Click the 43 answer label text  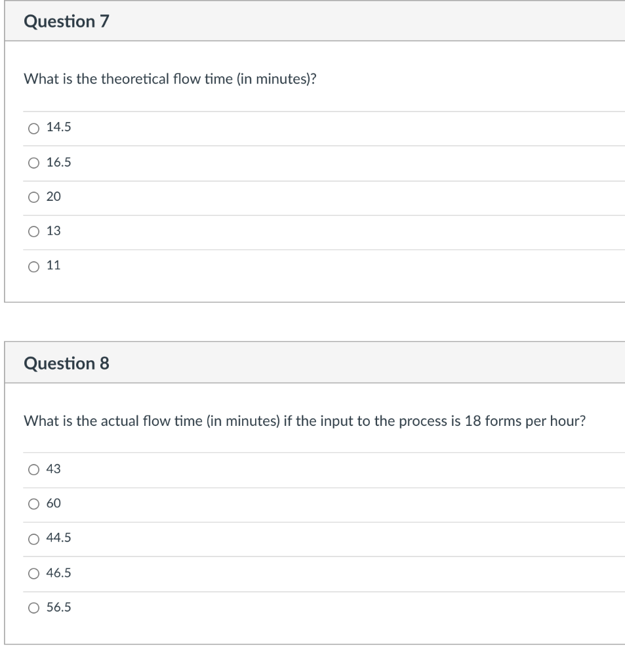tap(55, 469)
